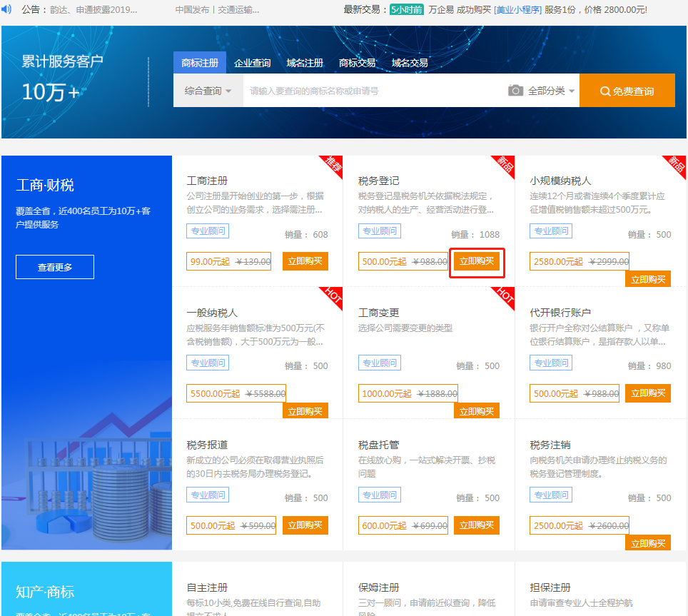This screenshot has width=688, height=616.
Task: Select the 域名注册 tab
Action: coord(305,63)
